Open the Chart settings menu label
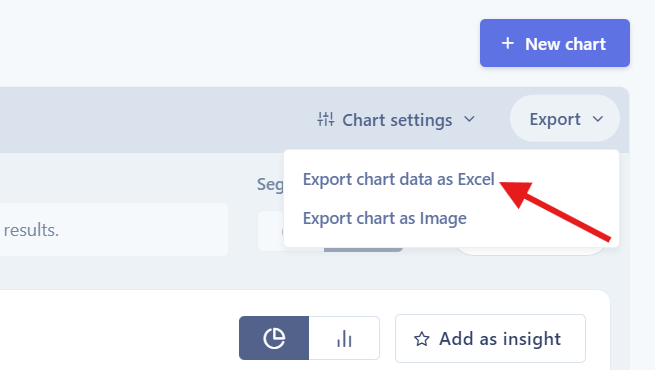 [x=397, y=120]
